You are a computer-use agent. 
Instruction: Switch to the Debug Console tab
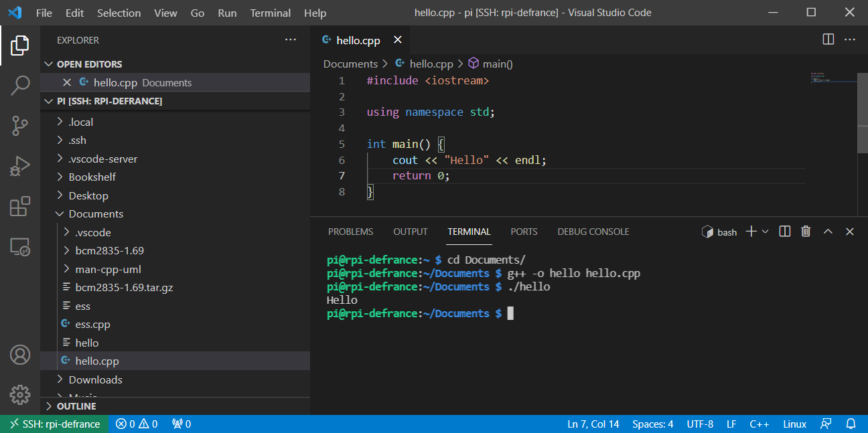click(x=593, y=232)
